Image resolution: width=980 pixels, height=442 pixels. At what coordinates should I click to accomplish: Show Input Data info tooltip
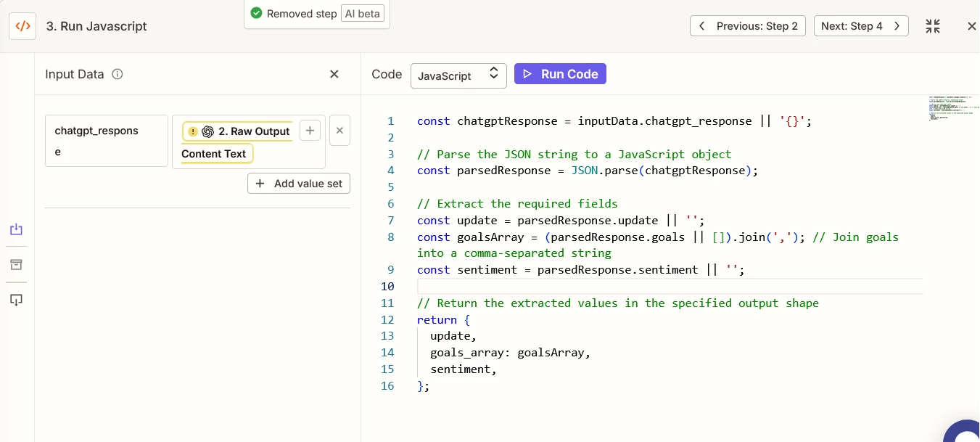(118, 74)
